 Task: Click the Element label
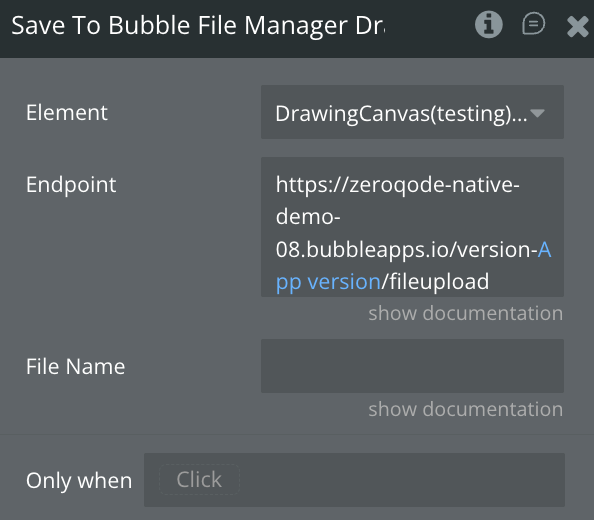tap(67, 113)
